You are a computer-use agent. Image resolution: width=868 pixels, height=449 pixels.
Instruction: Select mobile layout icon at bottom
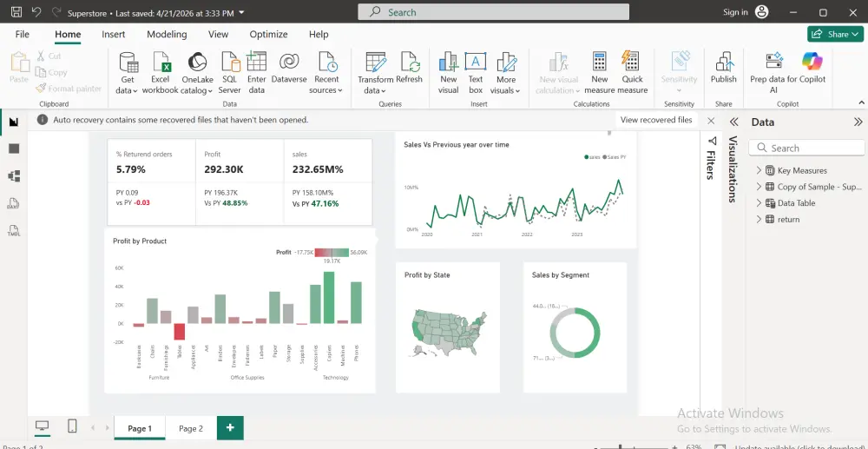pos(72,426)
